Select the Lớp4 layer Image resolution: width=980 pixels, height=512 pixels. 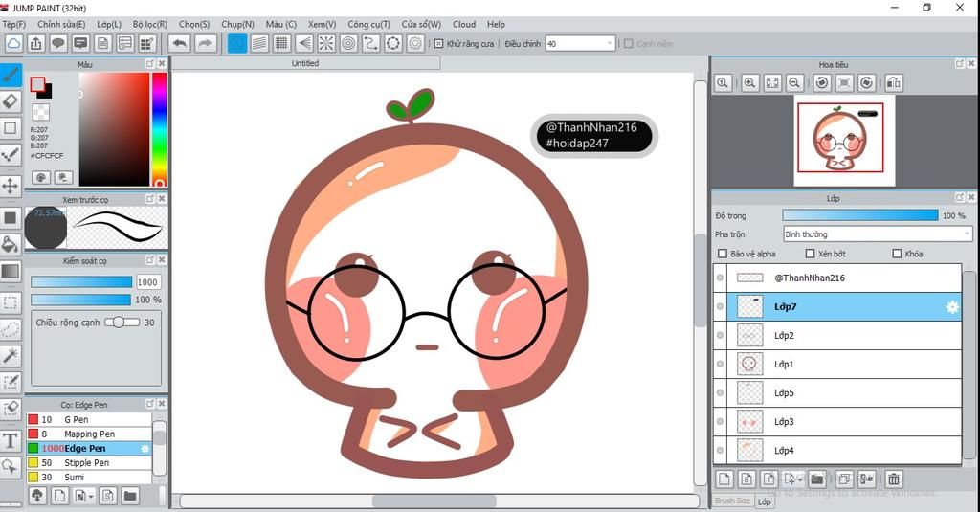(x=837, y=450)
